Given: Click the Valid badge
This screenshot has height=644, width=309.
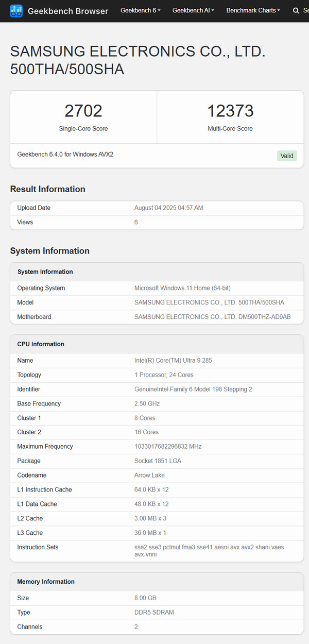Looking at the screenshot, I should [x=287, y=156].
